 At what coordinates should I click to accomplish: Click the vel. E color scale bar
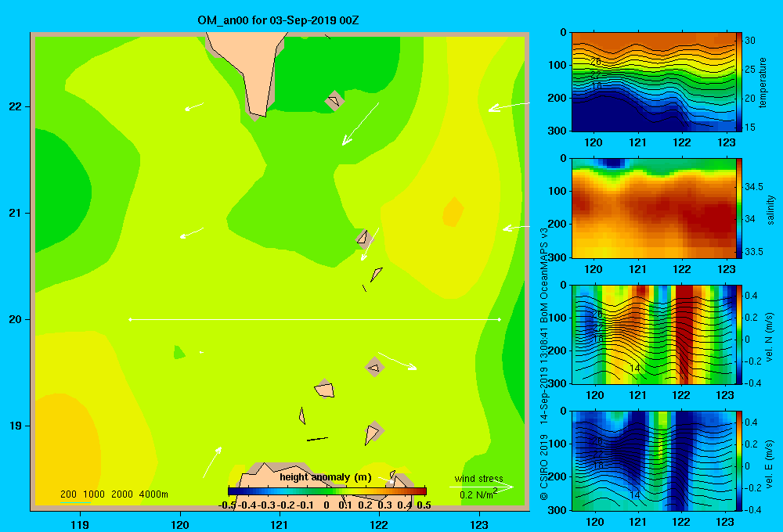[x=739, y=461]
